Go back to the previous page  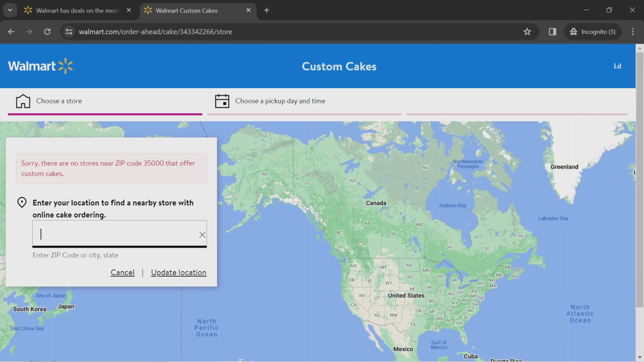tap(11, 32)
